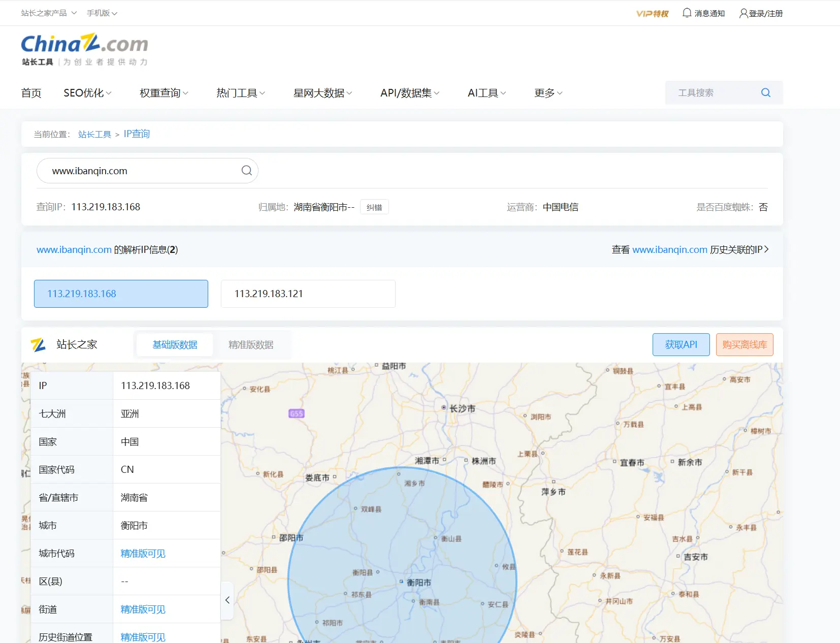Click the 首页 menu item
The width and height of the screenshot is (840, 643).
tap(31, 93)
